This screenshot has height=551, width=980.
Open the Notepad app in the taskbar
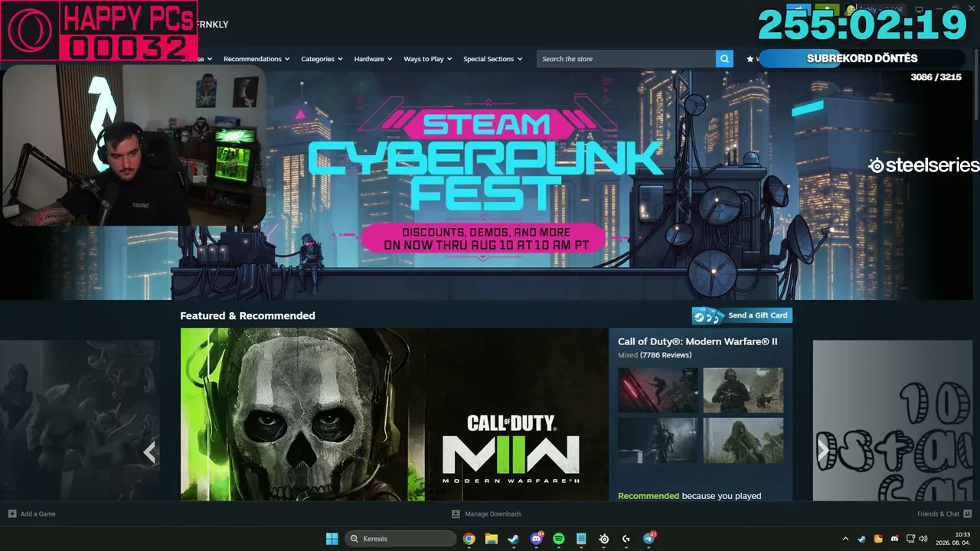tap(581, 539)
